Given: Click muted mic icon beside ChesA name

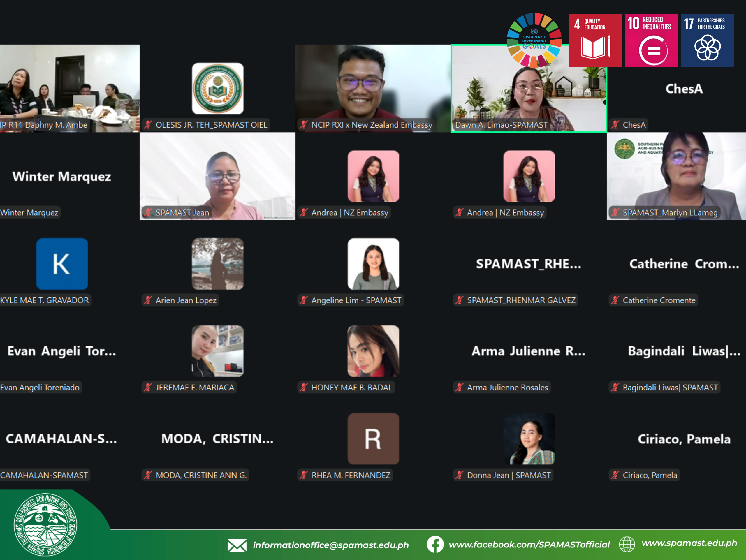Looking at the screenshot, I should (615, 125).
